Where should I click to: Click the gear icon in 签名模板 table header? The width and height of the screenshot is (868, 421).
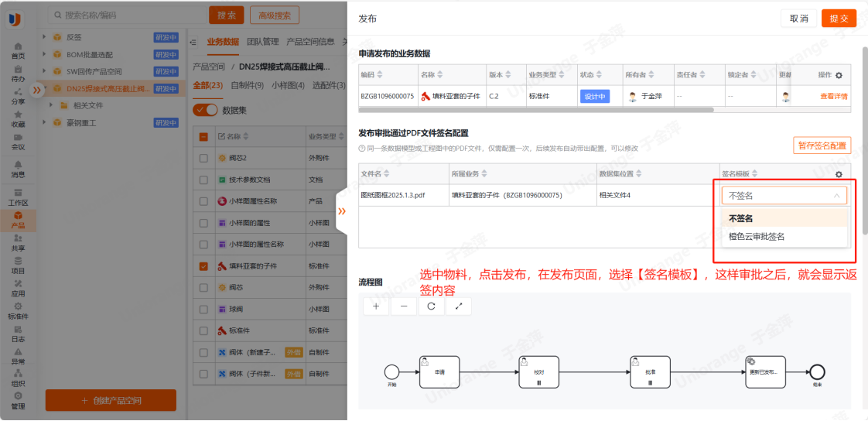839,174
